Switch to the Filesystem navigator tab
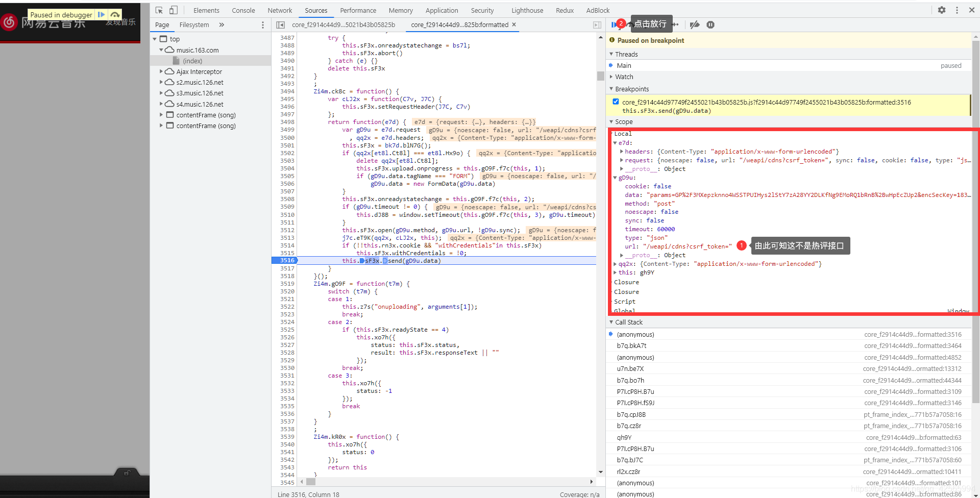Image resolution: width=980 pixels, height=498 pixels. tap(194, 24)
